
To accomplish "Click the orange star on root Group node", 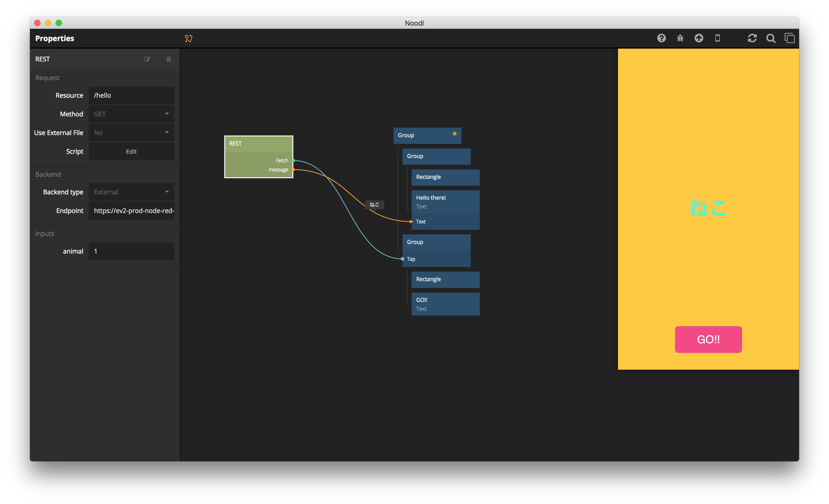I will 455,134.
